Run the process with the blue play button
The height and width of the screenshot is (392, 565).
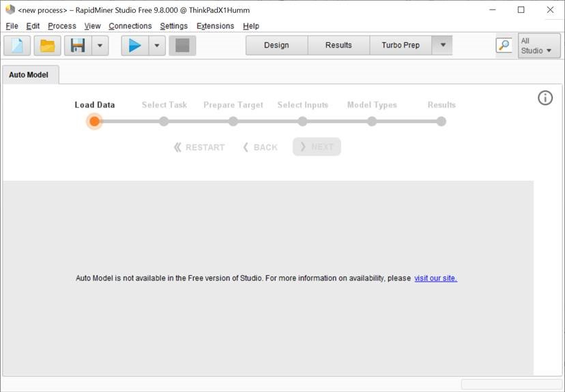(134, 46)
